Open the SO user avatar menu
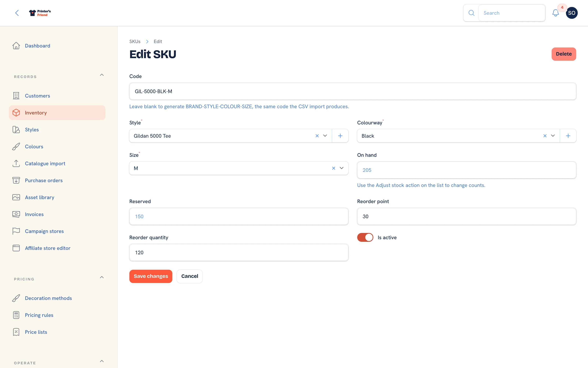Image resolution: width=588 pixels, height=368 pixels. click(571, 13)
